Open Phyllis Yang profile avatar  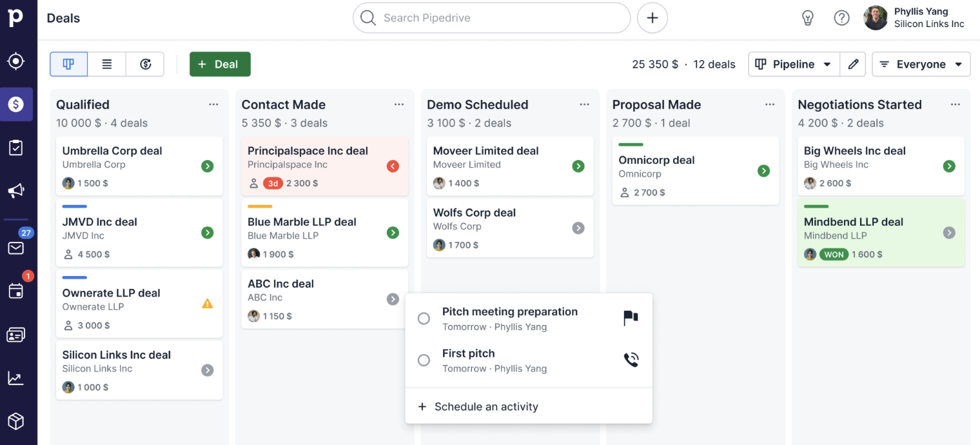point(876,18)
